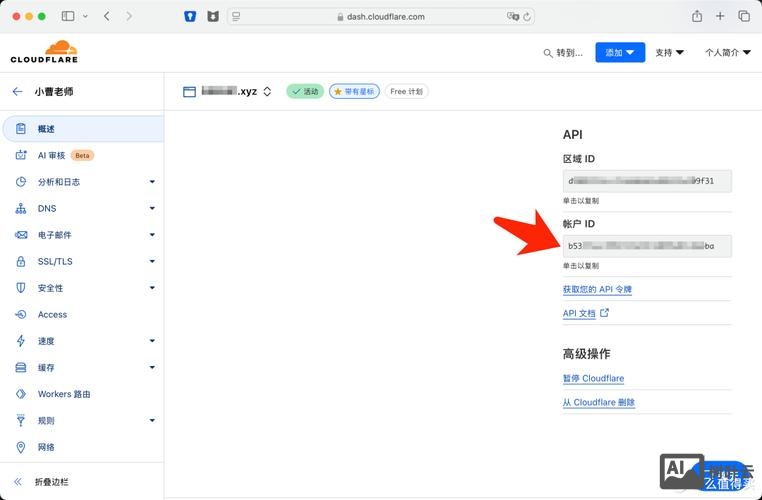Reload the page with the refresh icon
The width and height of the screenshot is (762, 500).
click(527, 17)
